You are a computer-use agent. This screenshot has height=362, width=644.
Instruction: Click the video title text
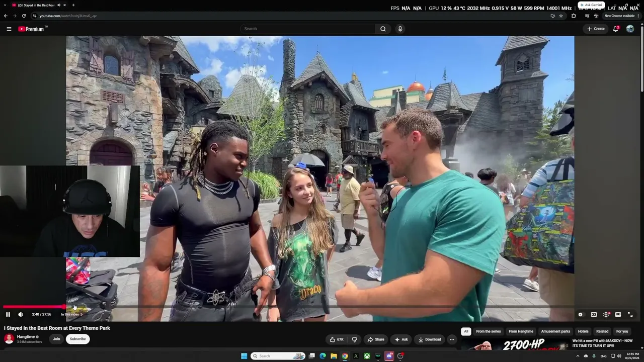(57, 328)
